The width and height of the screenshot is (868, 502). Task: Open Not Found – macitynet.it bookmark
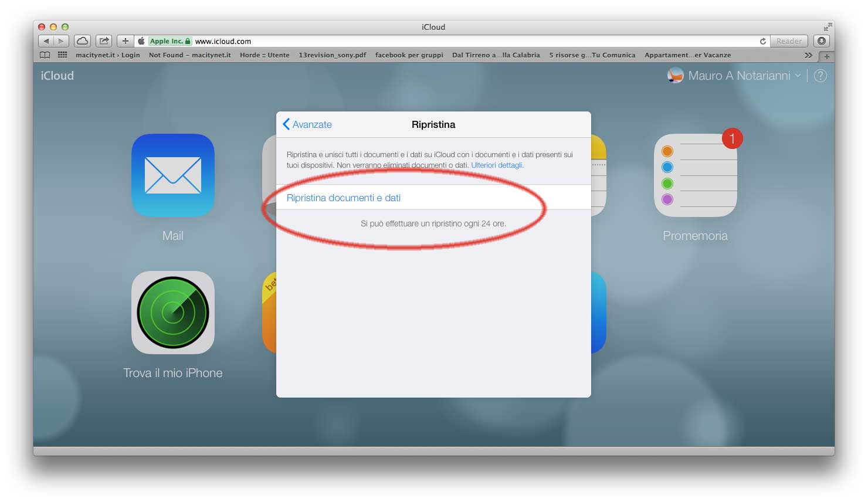[190, 55]
